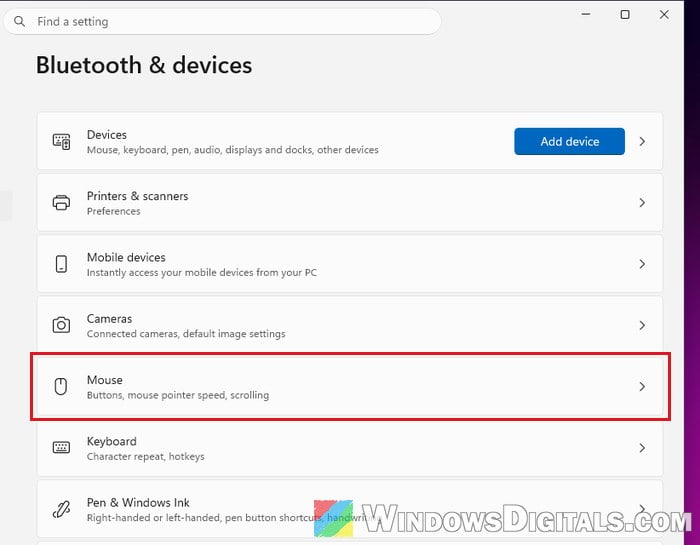The image size is (700, 545).
Task: Click the Add device button
Action: pos(569,141)
